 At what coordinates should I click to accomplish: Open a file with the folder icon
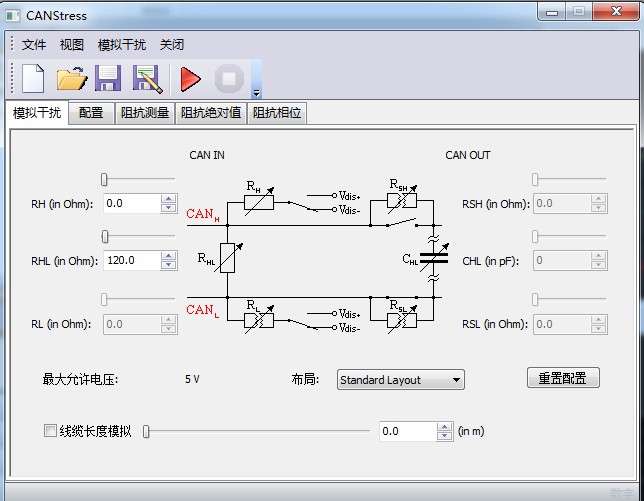[71, 78]
